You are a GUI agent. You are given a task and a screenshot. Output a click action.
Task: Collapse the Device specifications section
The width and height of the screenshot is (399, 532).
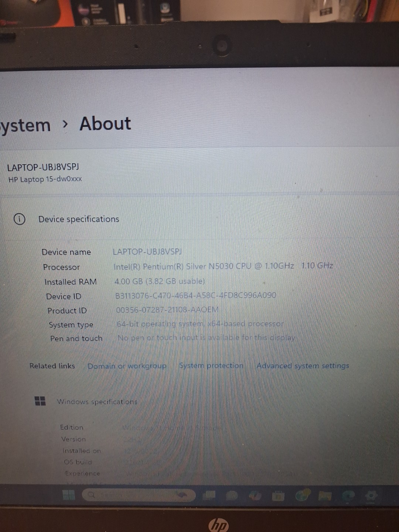(199, 219)
